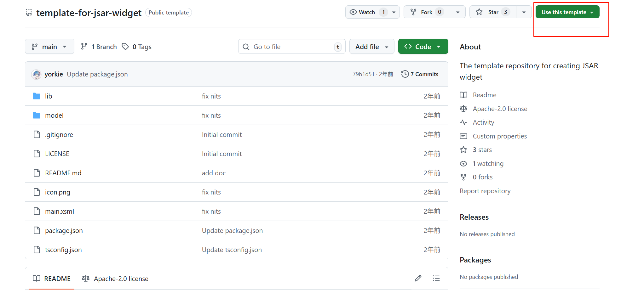This screenshot has width=644, height=293.
Task: Open the 0 Tags link
Action: click(137, 47)
